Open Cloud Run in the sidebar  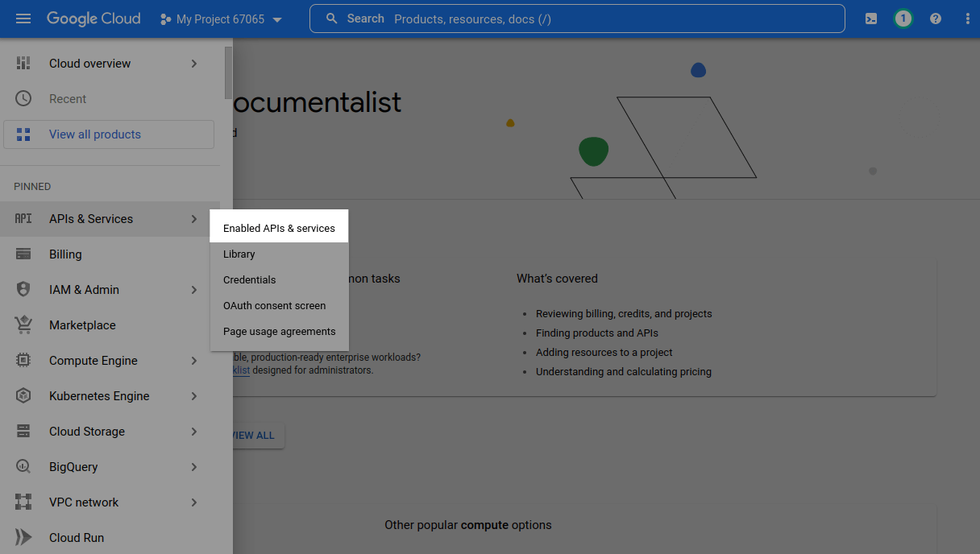tap(110, 537)
